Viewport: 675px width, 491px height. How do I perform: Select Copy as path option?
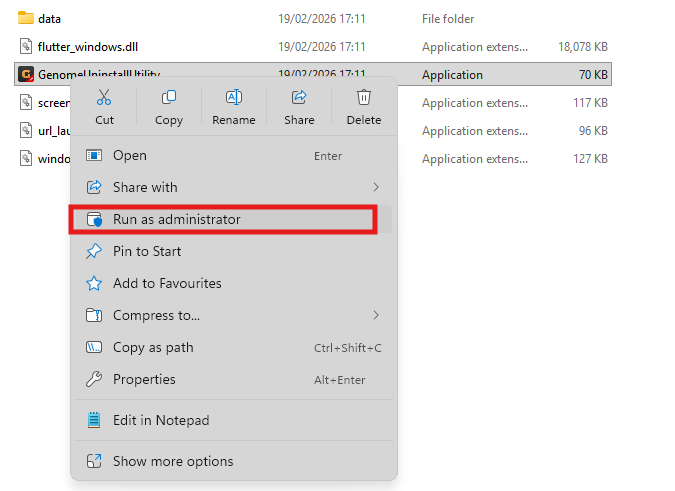pyautogui.click(x=153, y=347)
